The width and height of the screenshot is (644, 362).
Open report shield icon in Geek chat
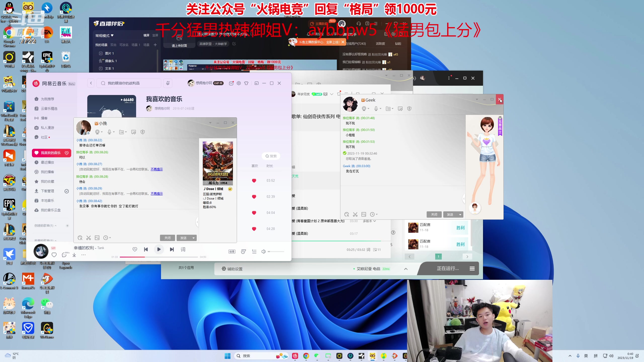[409, 109]
